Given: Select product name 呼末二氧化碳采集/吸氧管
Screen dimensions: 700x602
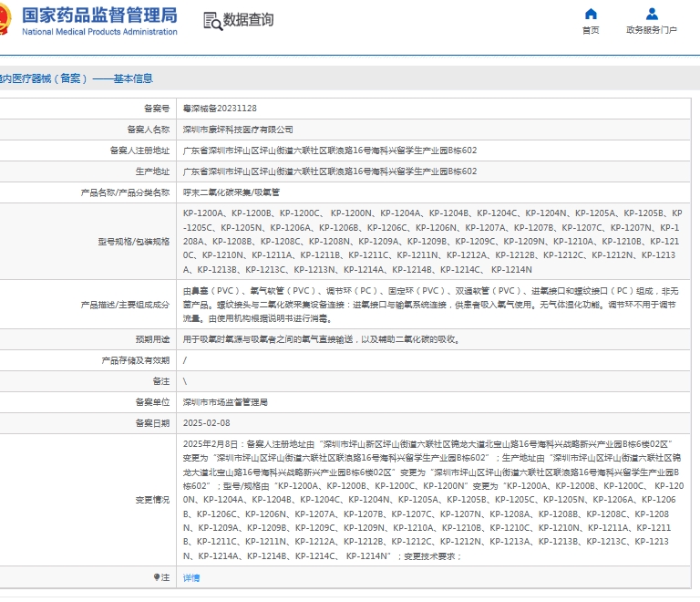Looking at the screenshot, I should click(x=232, y=192).
